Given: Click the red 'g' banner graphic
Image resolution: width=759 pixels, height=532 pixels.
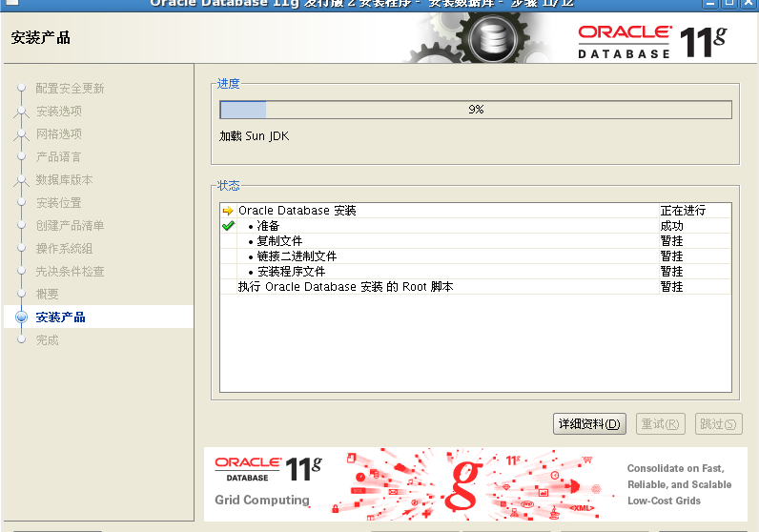Looking at the screenshot, I should 462,485.
